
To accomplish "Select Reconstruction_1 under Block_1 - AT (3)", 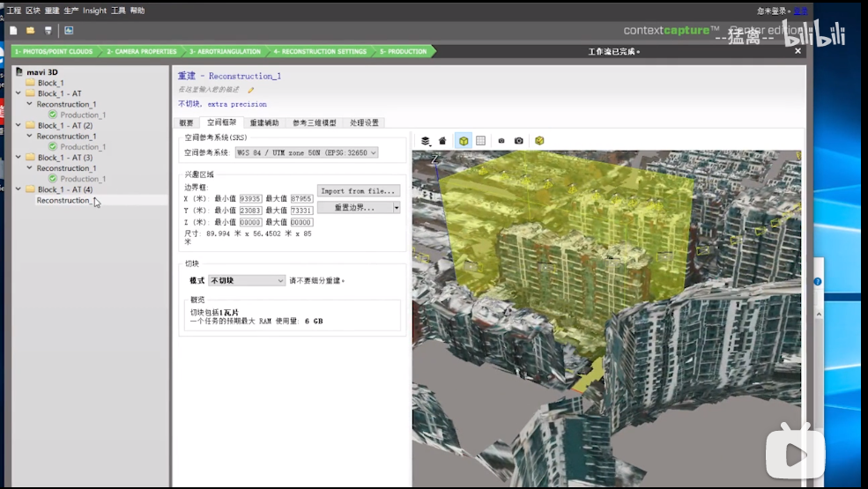I will (66, 168).
